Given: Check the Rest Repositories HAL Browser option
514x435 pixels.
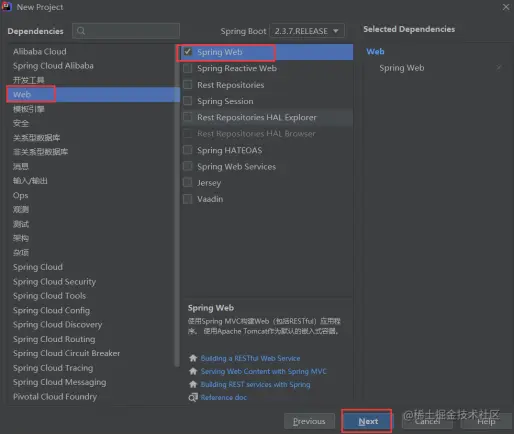Looking at the screenshot, I should coord(188,134).
